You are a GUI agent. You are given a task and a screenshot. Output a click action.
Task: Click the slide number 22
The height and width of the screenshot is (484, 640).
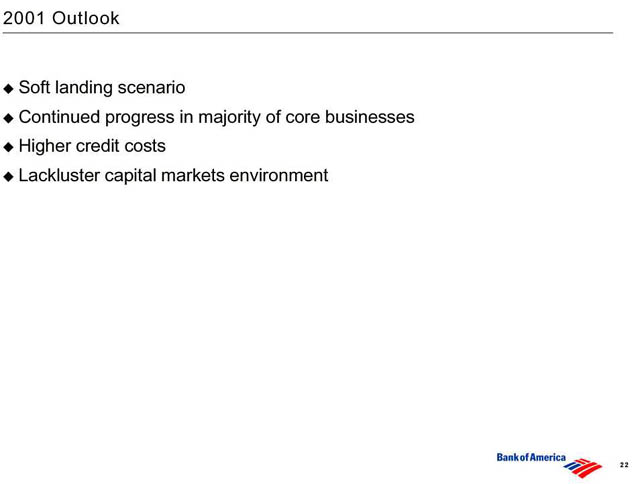pos(624,465)
